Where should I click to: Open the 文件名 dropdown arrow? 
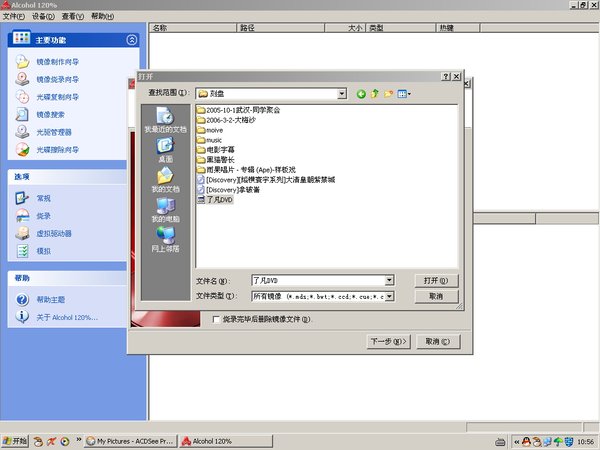click(x=389, y=280)
